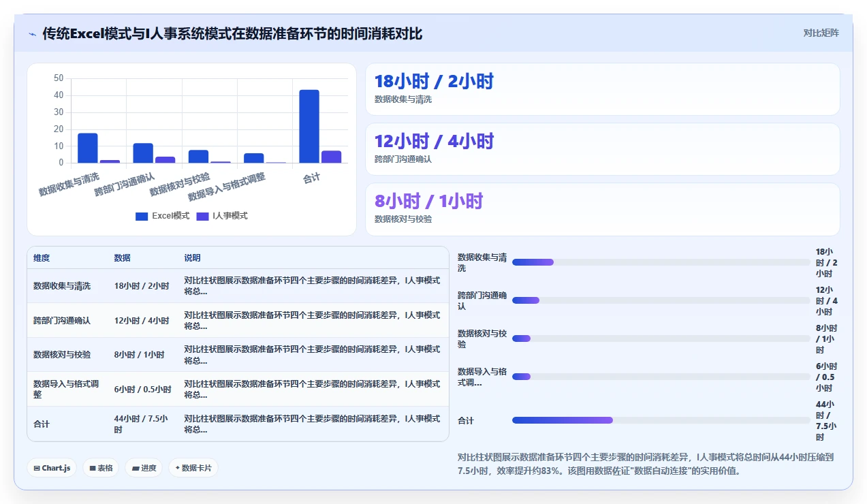Viewport: 867px width, 504px height.
Task: Click the 数据收集与清洗 Excel bar in chart
Action: [88, 148]
